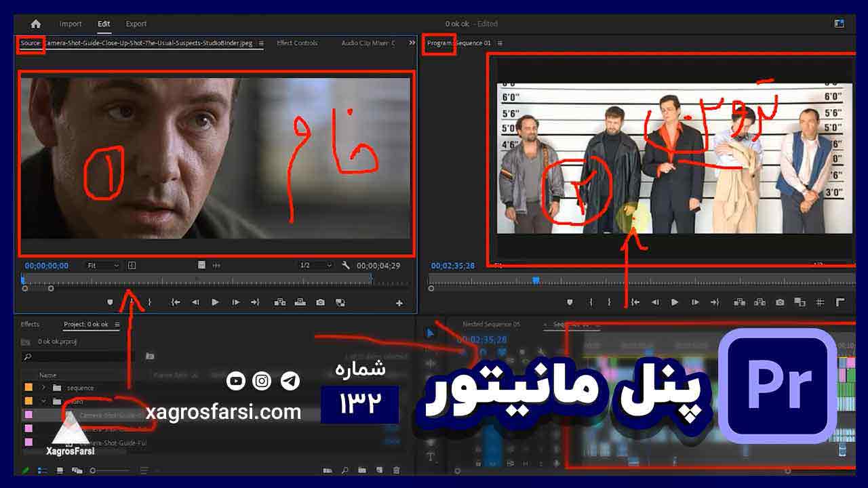Select the Project: 0 ok ok tab

86,325
